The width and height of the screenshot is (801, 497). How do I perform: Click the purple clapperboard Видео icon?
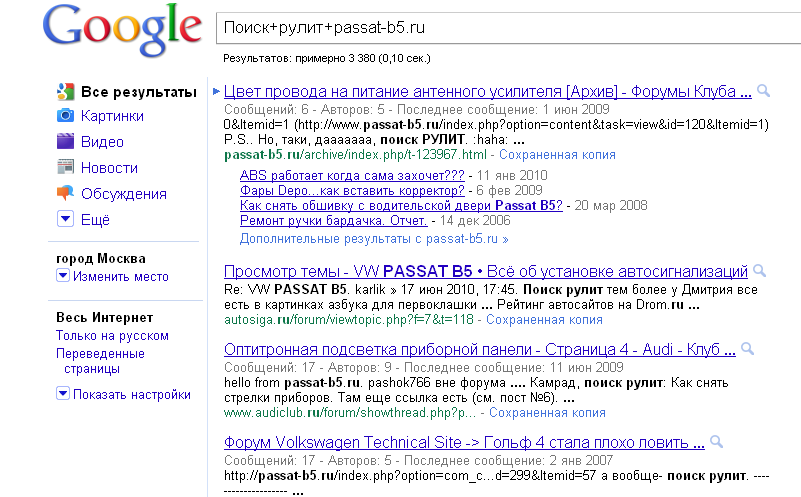[x=65, y=141]
